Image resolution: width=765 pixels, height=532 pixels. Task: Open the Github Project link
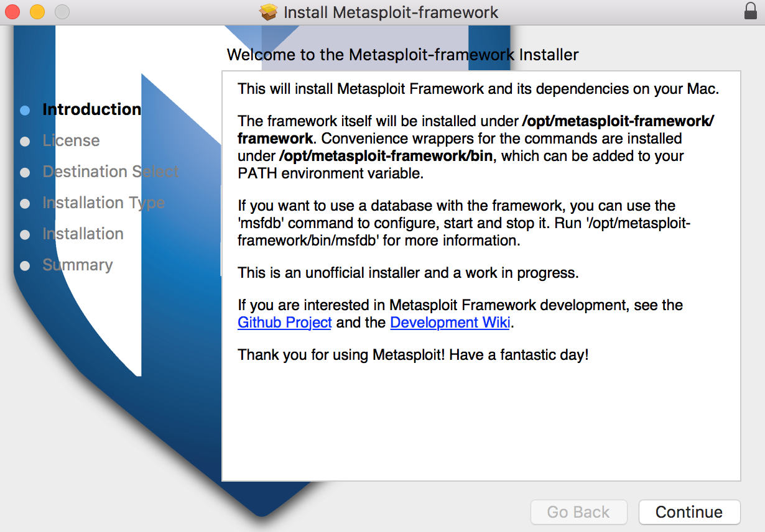click(x=285, y=323)
